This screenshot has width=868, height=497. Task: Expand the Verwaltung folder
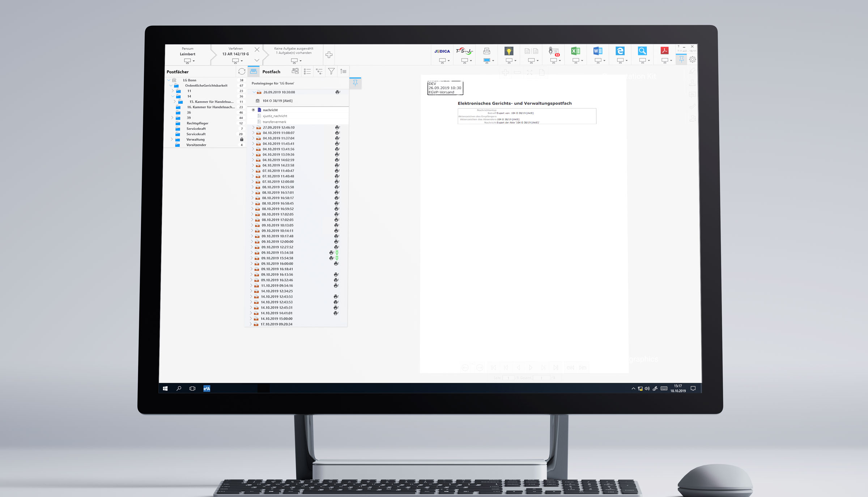pos(172,140)
